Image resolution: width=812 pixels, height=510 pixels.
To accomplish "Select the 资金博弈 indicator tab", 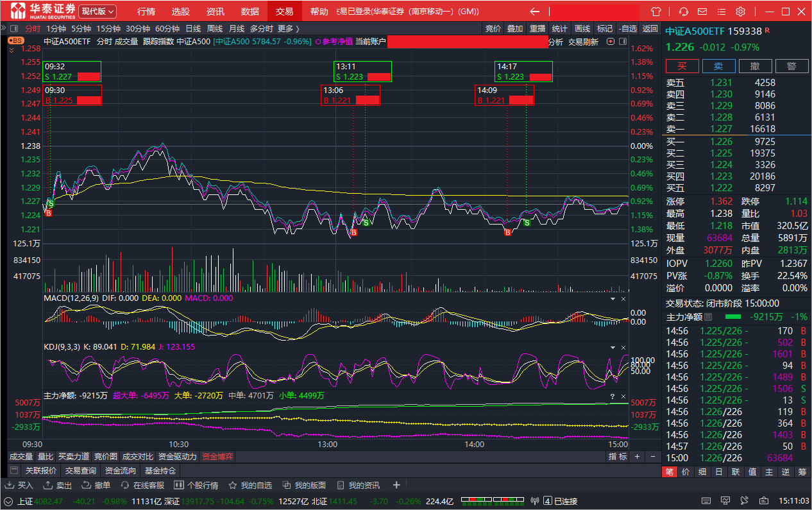I will click(x=217, y=457).
